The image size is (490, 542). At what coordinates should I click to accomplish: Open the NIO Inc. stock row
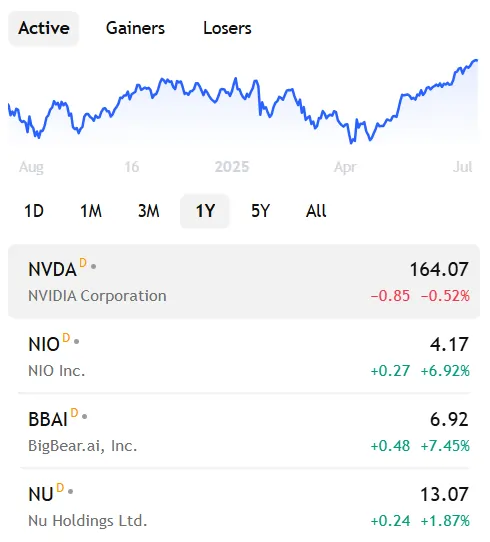(244, 356)
